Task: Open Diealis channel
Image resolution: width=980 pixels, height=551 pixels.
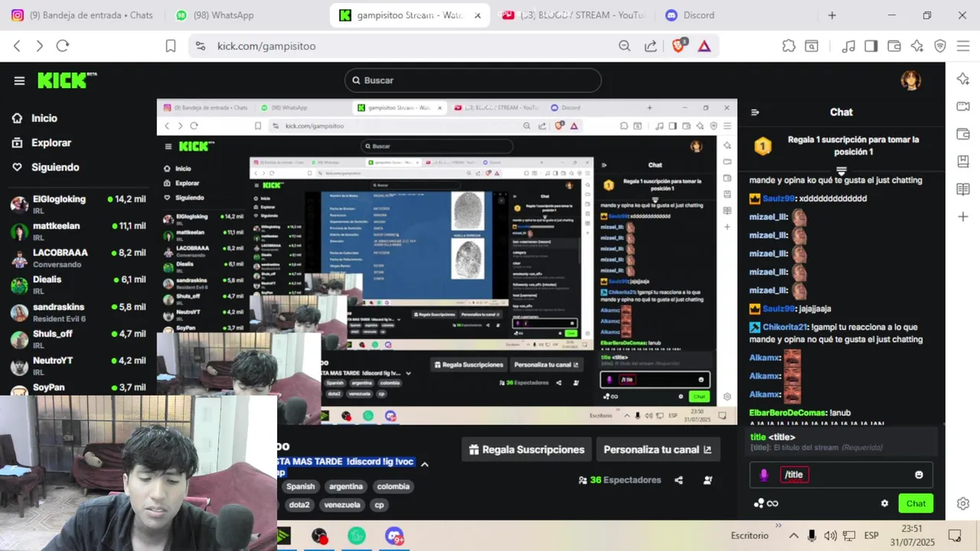Action: point(78,284)
